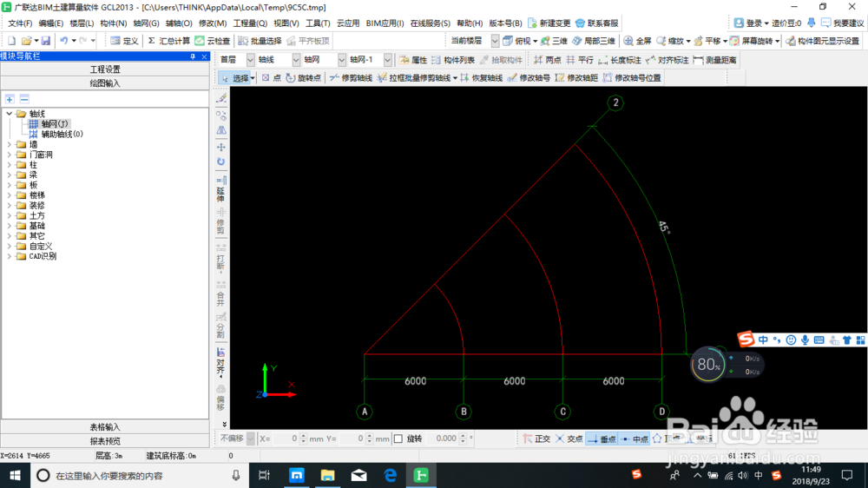The image size is (868, 488).
Task: Click the Y offset input field
Action: click(352, 439)
